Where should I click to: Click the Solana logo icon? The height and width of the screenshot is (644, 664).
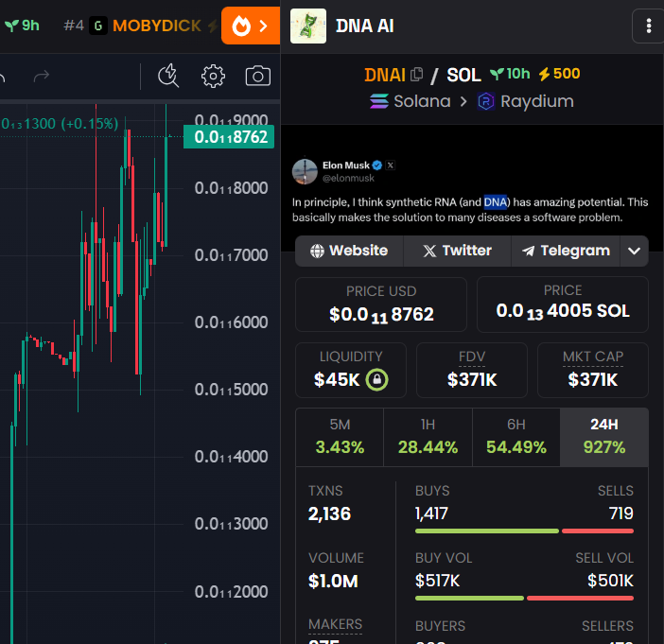coord(379,101)
